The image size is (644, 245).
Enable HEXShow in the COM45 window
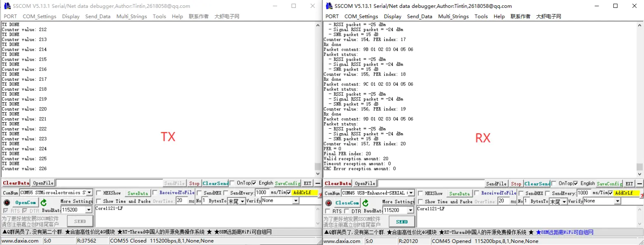[421, 193]
